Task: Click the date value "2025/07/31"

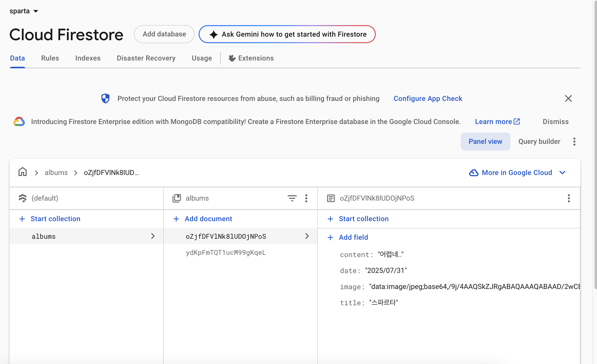Action: point(386,271)
